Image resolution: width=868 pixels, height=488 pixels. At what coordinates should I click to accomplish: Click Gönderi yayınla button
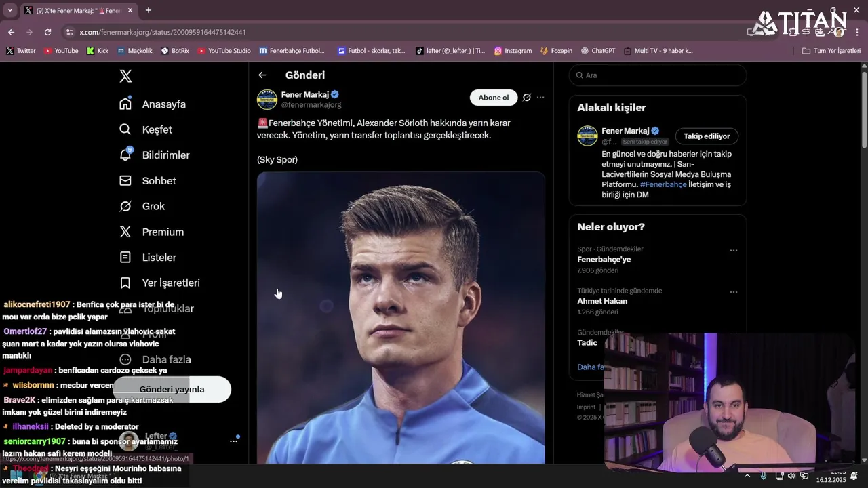tap(172, 389)
